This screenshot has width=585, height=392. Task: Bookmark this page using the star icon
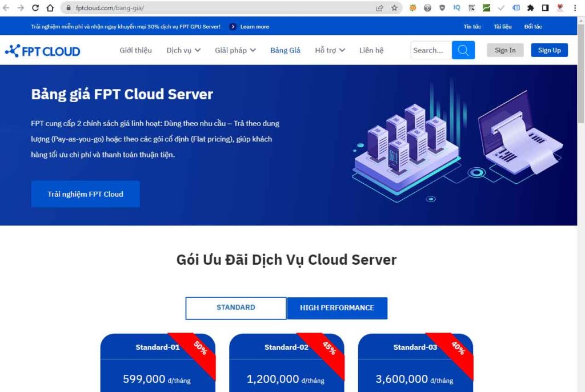click(394, 9)
